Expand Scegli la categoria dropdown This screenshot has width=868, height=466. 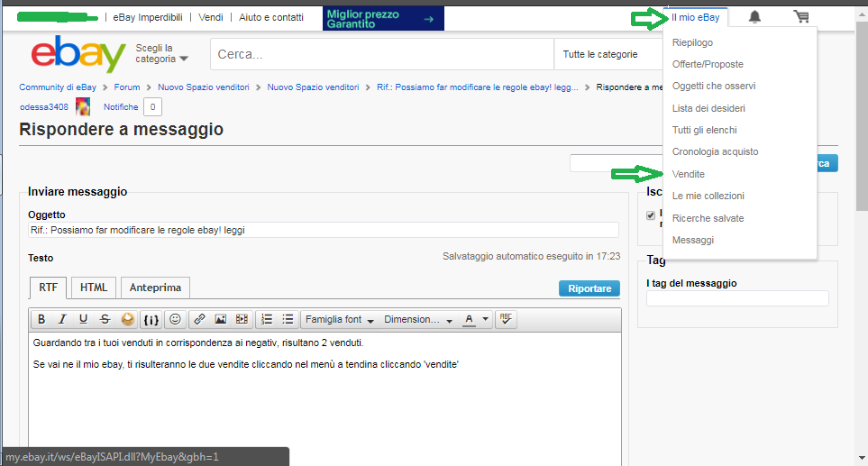click(x=161, y=54)
